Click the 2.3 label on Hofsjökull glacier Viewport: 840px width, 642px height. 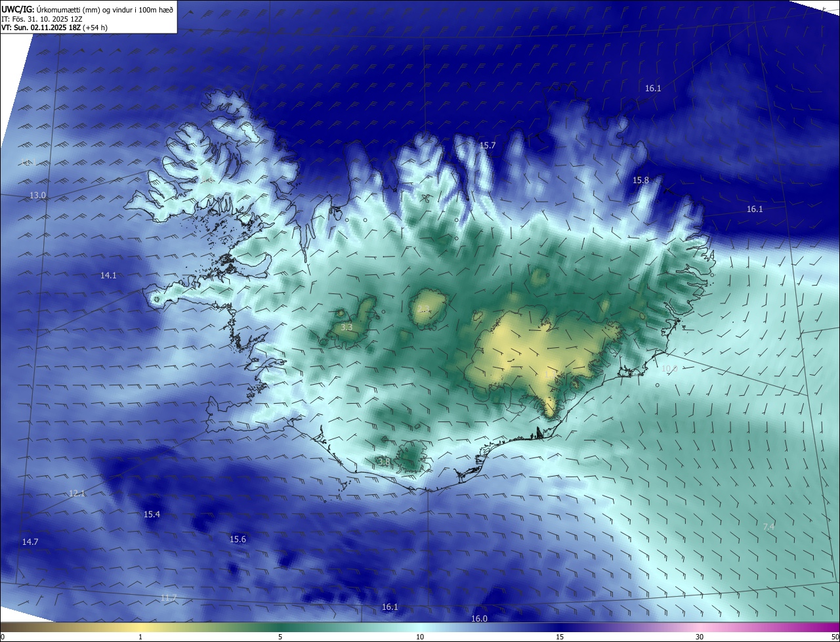click(x=425, y=310)
